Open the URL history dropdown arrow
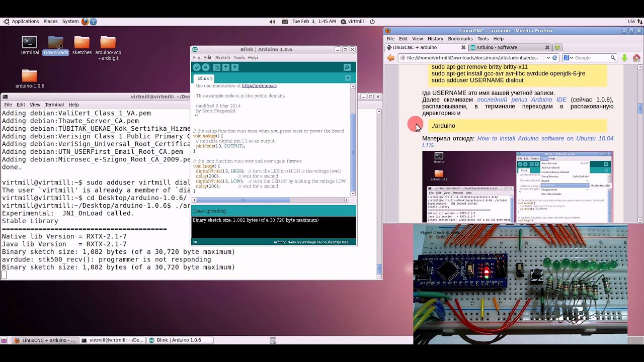644x362 pixels. (x=548, y=58)
